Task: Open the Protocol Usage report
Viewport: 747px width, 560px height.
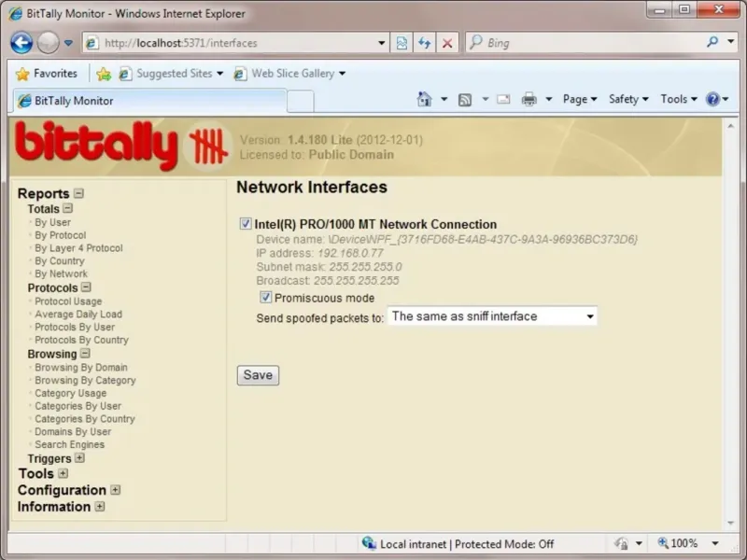Action: [68, 301]
